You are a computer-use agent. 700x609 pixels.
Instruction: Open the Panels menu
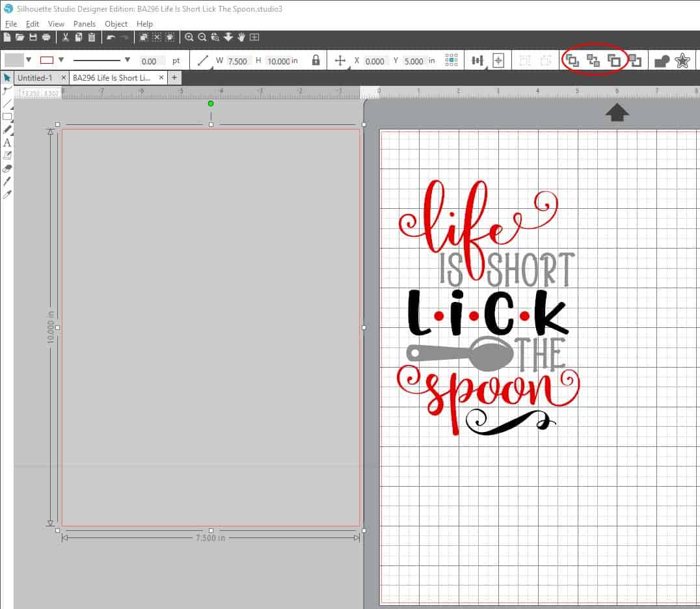click(85, 24)
